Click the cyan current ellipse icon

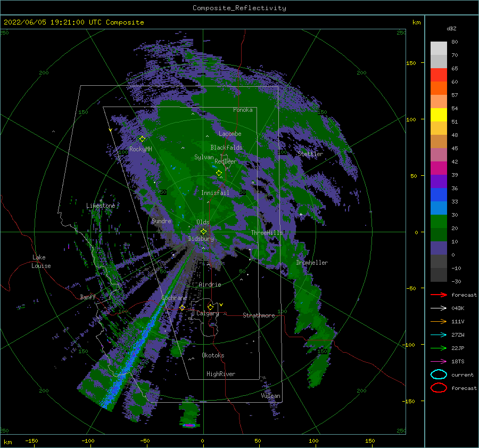coord(439,374)
